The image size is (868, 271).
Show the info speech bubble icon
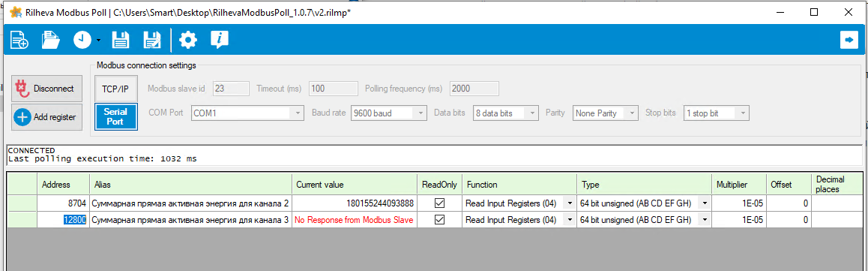click(220, 40)
